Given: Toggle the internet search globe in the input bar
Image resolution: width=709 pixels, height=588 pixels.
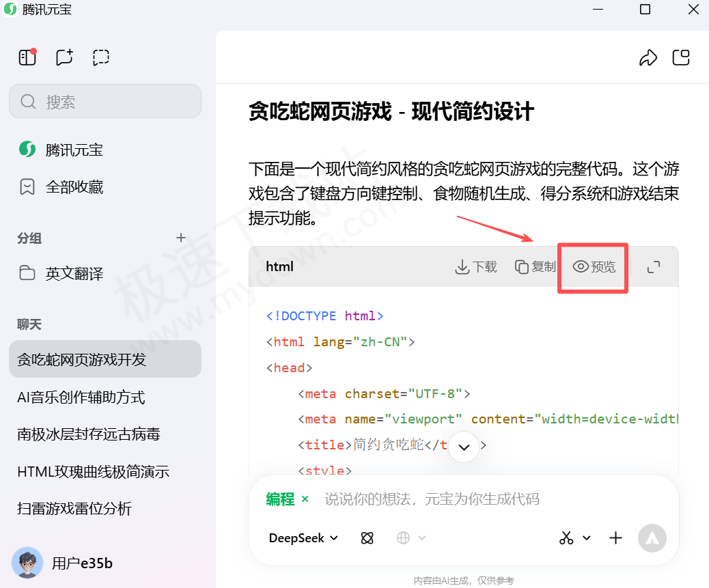Looking at the screenshot, I should point(404,538).
